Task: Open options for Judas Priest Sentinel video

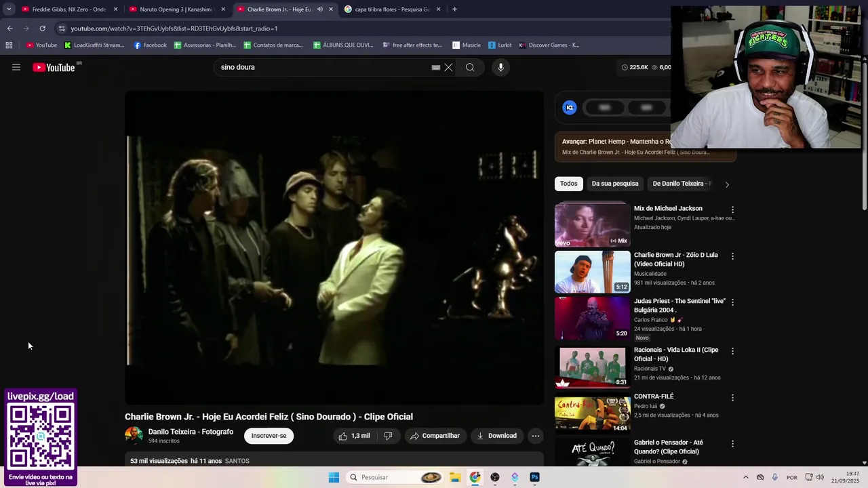Action: pyautogui.click(x=732, y=302)
